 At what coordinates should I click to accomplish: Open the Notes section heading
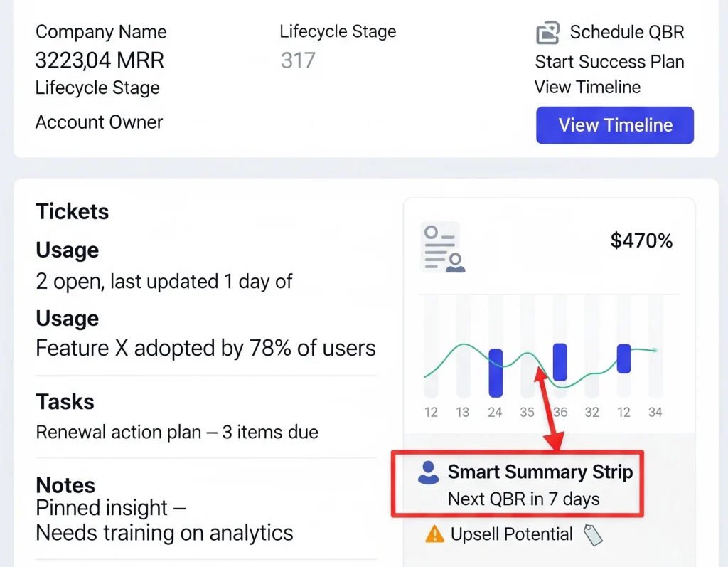point(65,485)
